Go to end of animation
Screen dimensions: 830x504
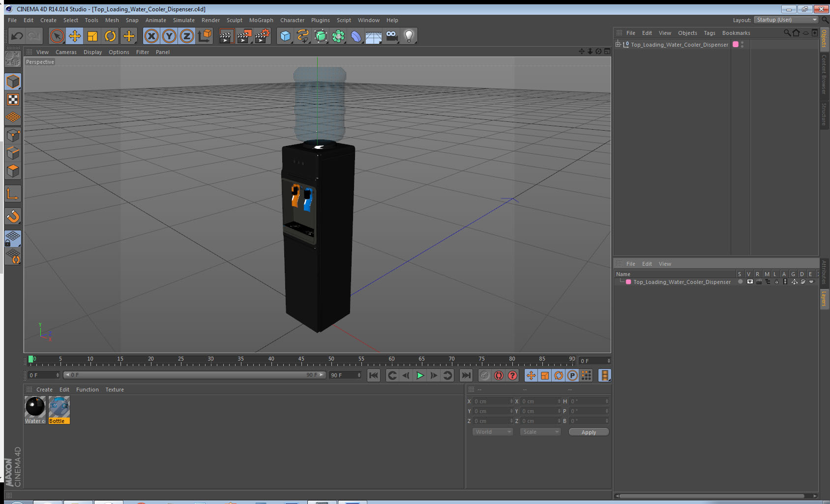(x=466, y=375)
